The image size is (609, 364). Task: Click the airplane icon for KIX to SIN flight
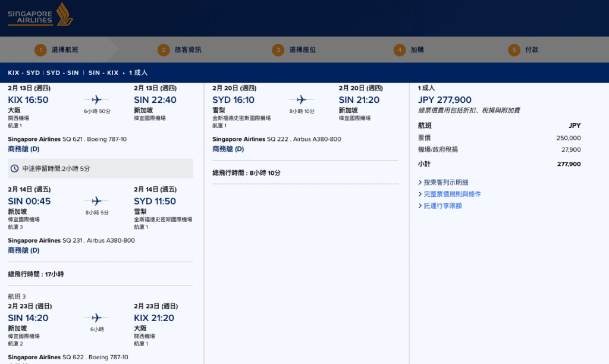click(97, 100)
